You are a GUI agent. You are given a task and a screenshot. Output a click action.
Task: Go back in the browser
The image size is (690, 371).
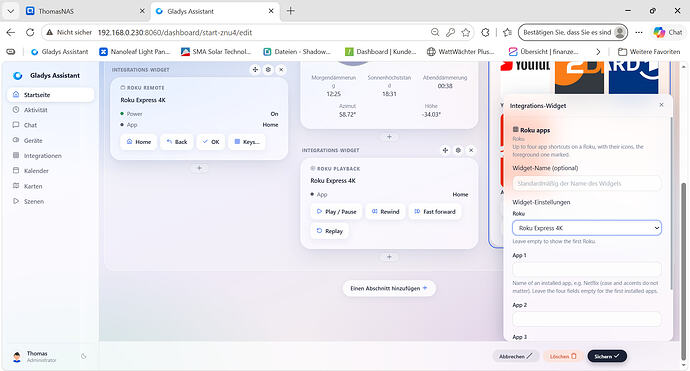[x=11, y=32]
